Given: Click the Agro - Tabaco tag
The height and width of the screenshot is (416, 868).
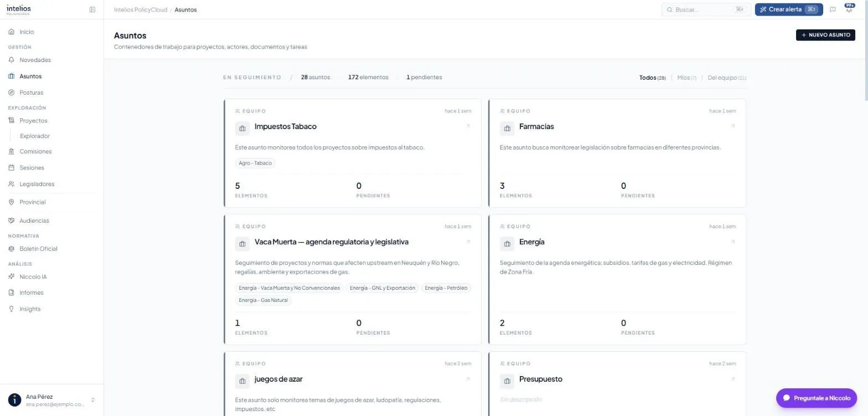Looking at the screenshot, I should coord(255,163).
